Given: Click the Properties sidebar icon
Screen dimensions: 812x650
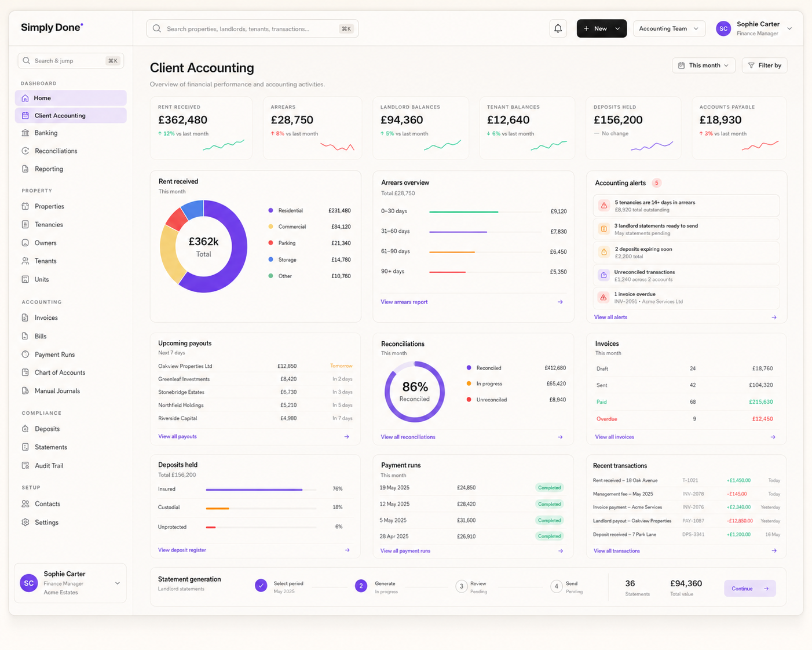Looking at the screenshot, I should click(x=25, y=206).
